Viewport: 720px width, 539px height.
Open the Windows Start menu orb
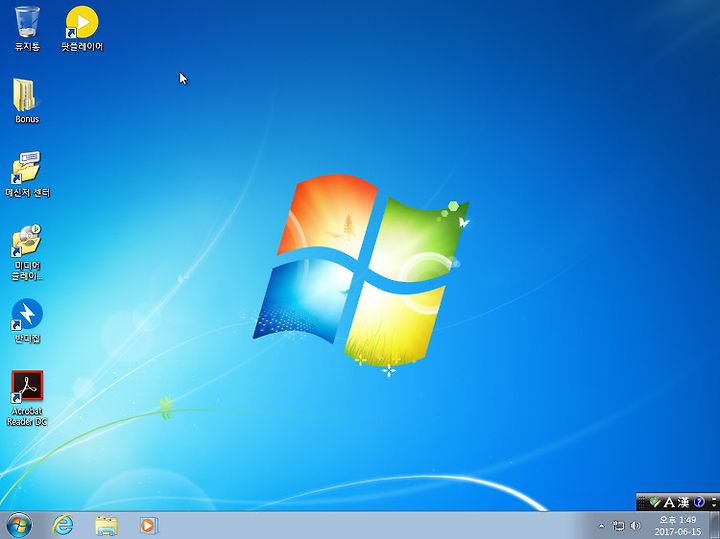19,525
